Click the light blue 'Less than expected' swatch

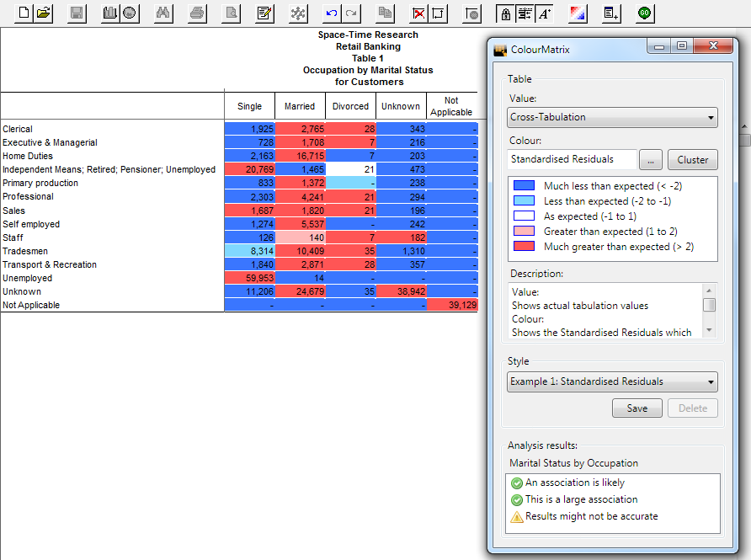tap(525, 201)
